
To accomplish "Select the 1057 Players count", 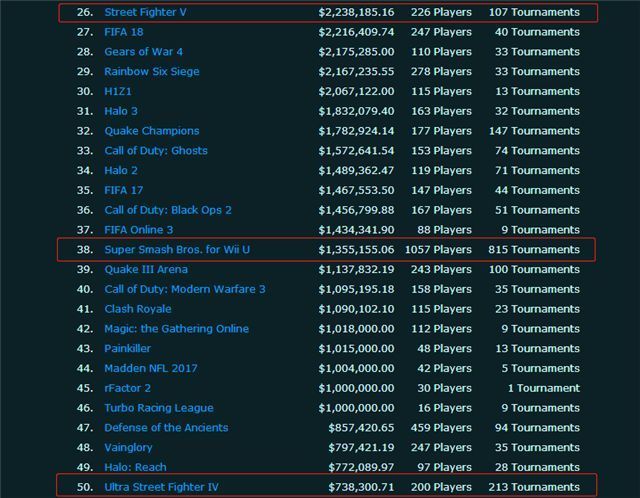I will pyautogui.click(x=438, y=250).
